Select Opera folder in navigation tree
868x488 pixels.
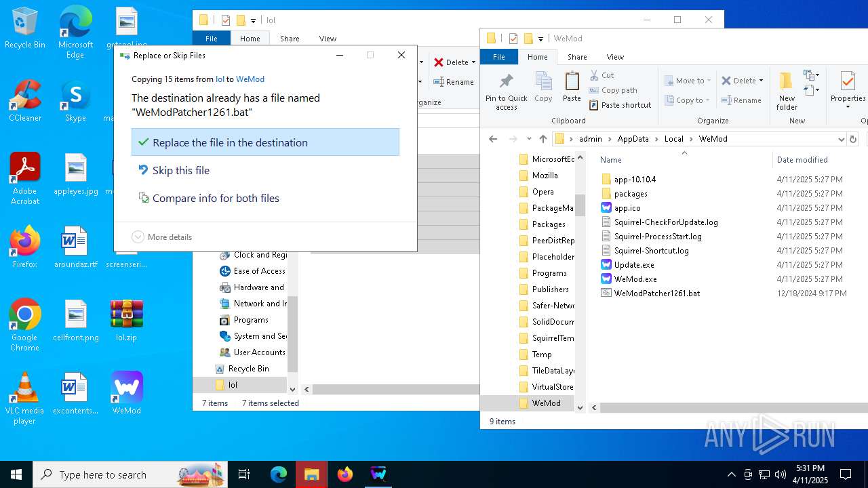[x=542, y=192]
